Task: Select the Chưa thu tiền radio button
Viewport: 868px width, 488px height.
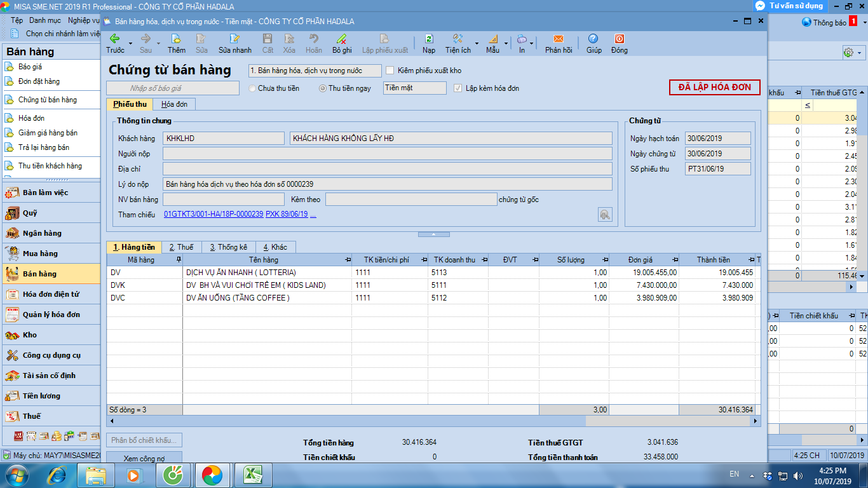Action: [x=252, y=88]
